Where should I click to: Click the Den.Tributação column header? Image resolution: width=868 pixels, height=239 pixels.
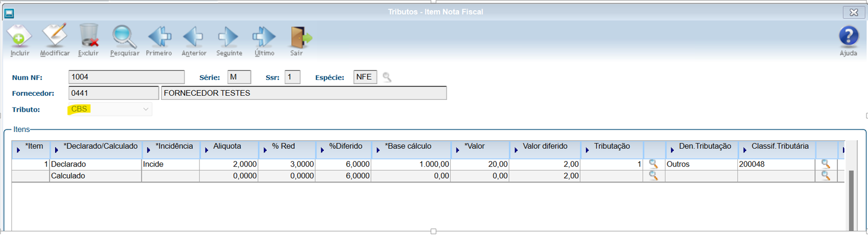(x=702, y=149)
